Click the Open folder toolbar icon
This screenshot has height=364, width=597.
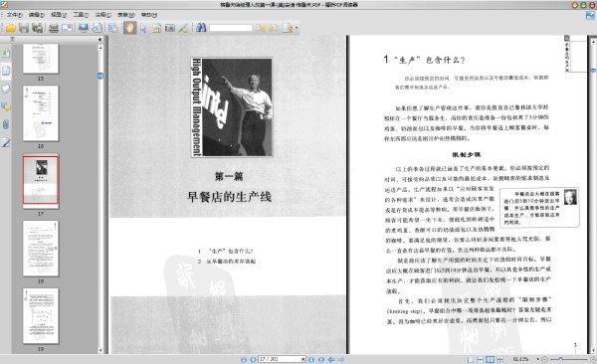click(10, 28)
